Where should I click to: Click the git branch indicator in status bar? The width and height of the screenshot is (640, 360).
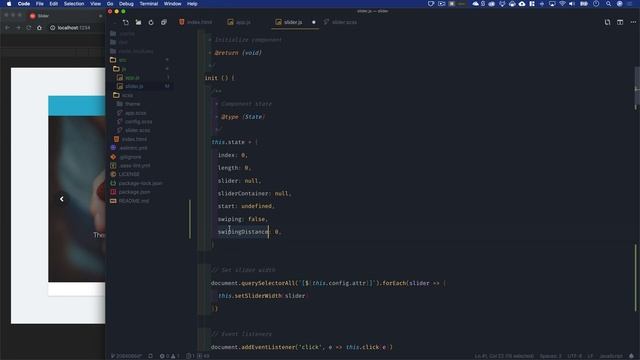[x=126, y=356]
